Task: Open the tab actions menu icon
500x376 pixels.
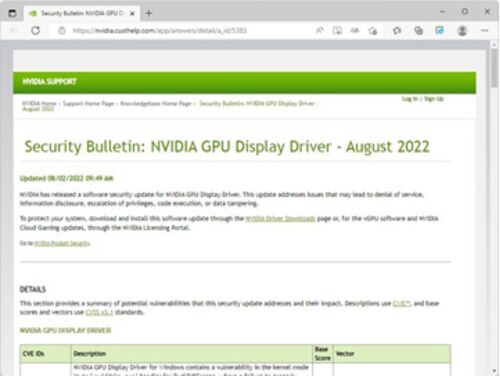Action: click(12, 13)
